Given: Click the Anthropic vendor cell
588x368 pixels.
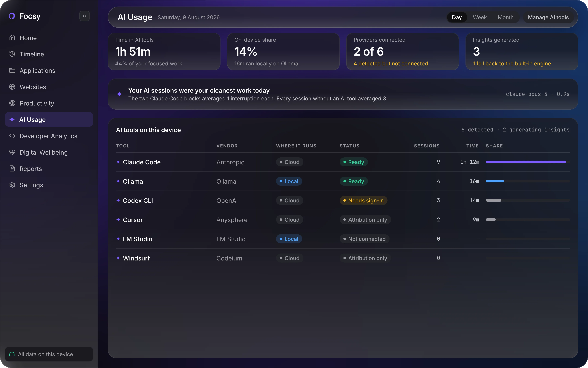Looking at the screenshot, I should pos(230,162).
